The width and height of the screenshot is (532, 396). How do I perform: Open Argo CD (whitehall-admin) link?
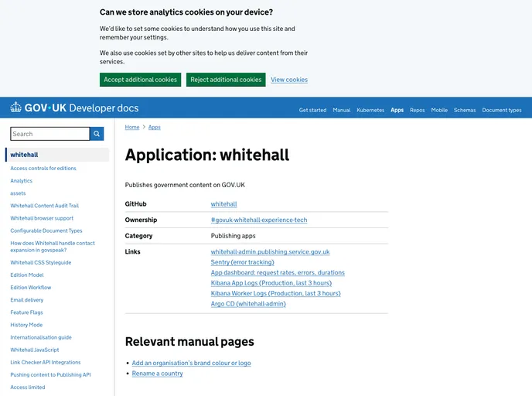coord(248,304)
